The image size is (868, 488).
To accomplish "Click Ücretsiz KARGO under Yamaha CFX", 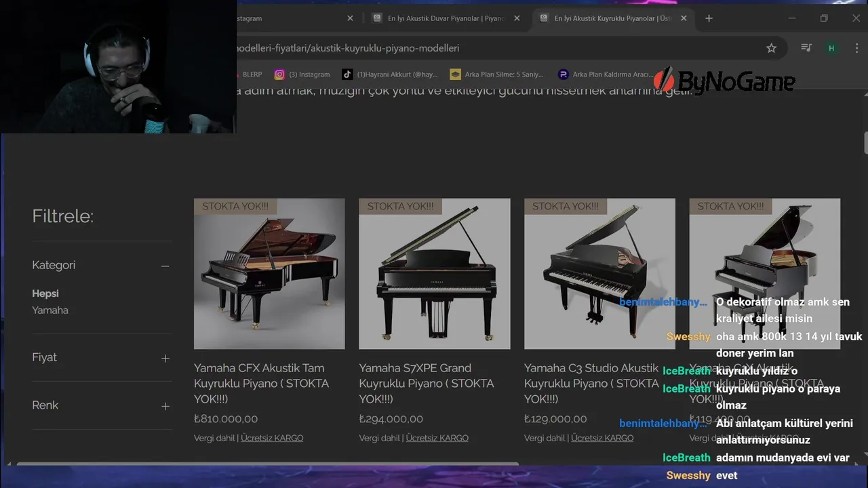I will click(272, 438).
